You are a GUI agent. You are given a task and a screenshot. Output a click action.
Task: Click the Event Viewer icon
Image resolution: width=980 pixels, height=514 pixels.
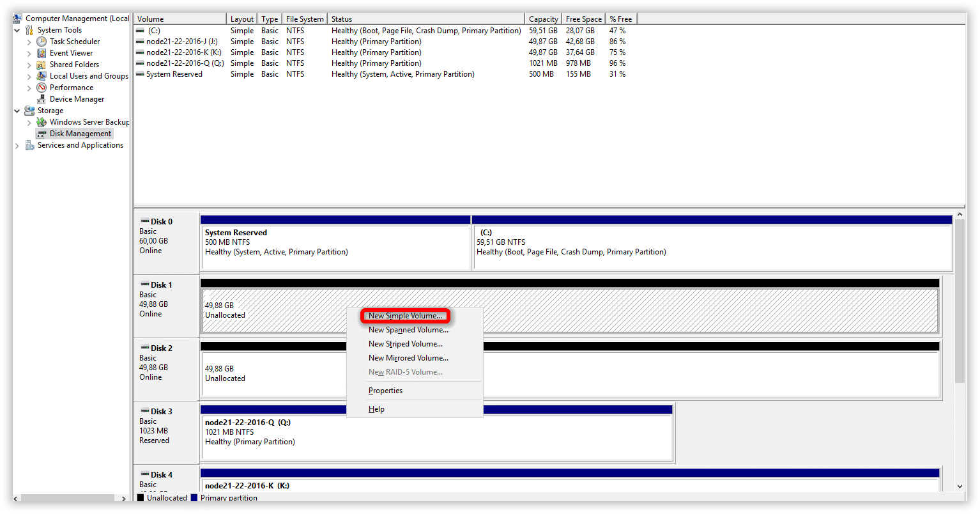42,53
